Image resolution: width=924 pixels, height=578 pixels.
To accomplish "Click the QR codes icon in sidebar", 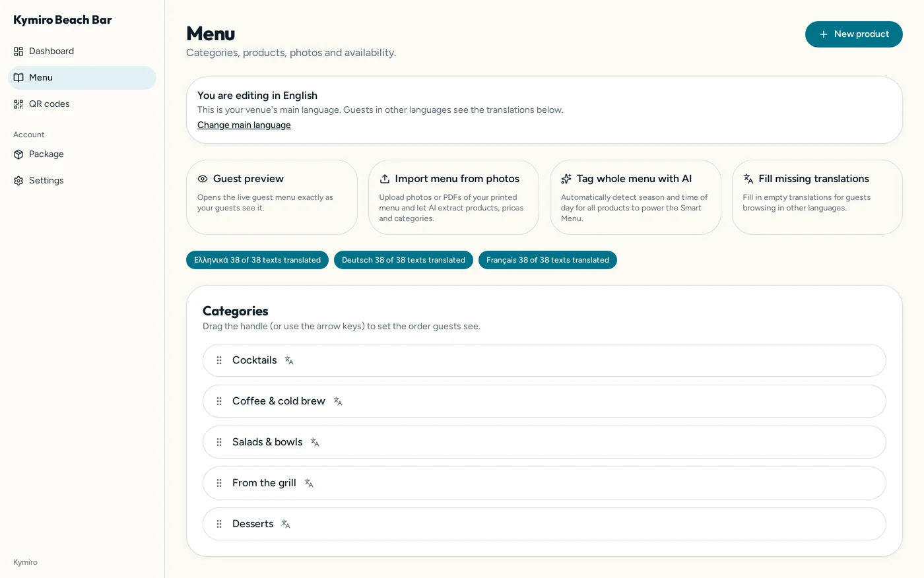I will [x=18, y=104].
